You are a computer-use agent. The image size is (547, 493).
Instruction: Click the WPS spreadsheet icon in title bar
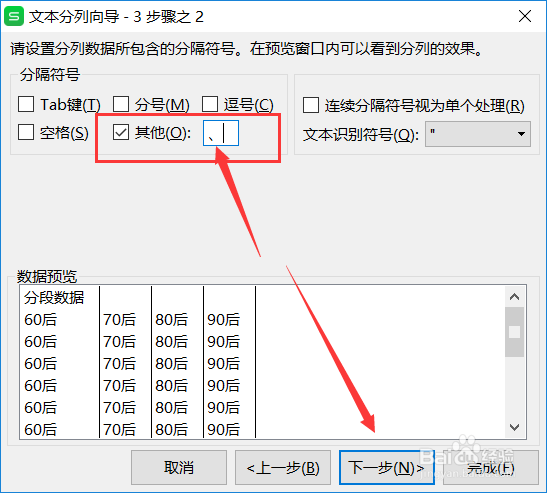click(14, 16)
